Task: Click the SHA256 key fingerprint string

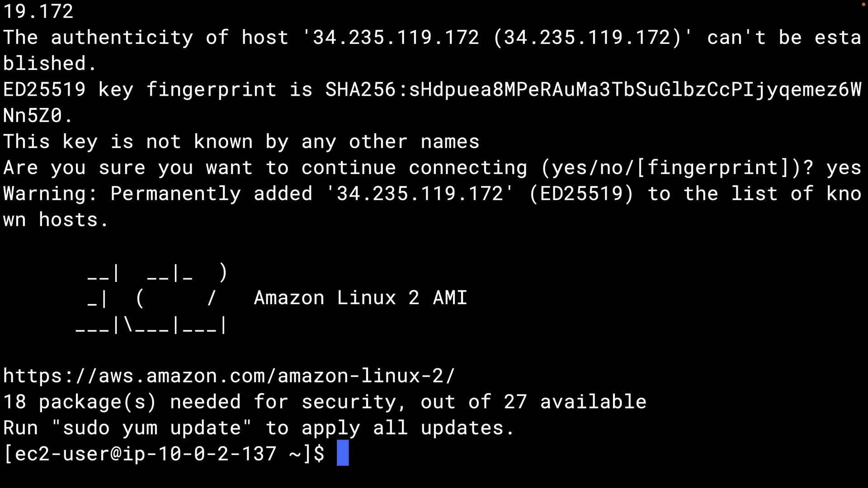Action: pyautogui.click(x=592, y=90)
